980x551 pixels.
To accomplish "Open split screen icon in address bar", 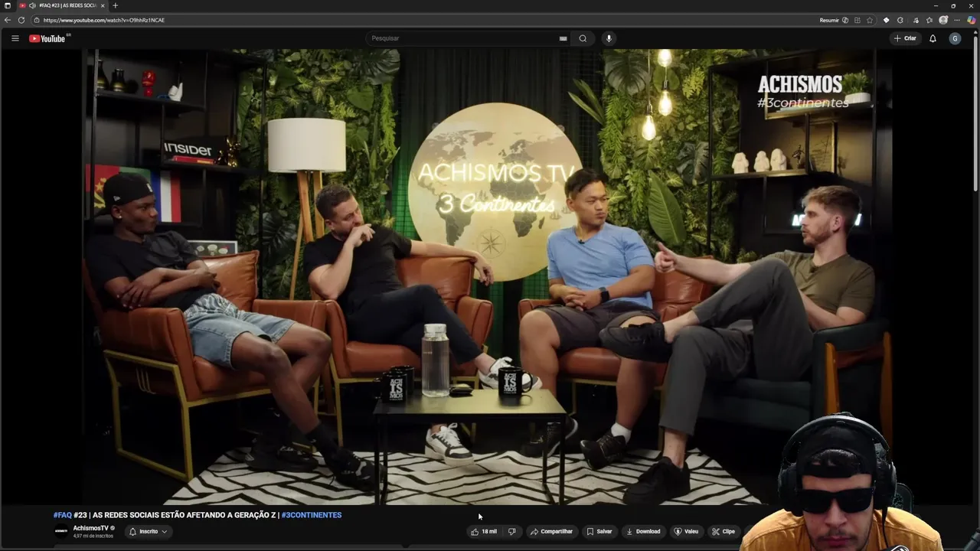I will click(857, 20).
